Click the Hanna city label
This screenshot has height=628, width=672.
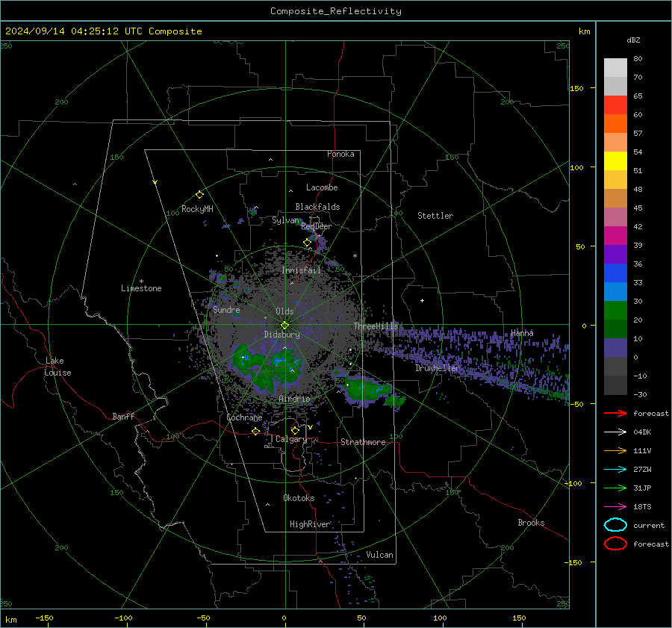click(x=522, y=333)
